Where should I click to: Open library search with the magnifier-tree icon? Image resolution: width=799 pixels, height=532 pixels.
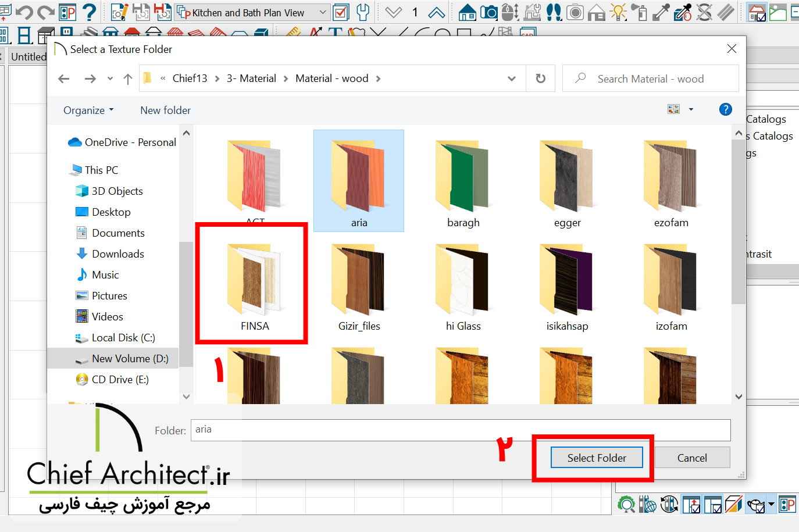click(x=627, y=505)
